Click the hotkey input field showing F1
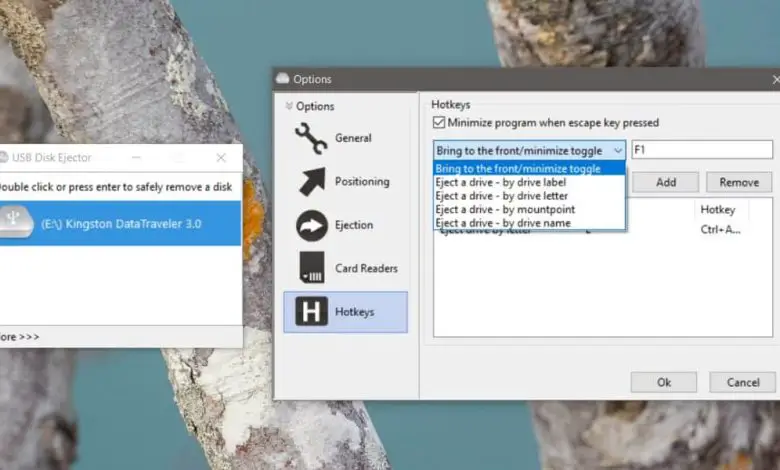 pyautogui.click(x=702, y=150)
